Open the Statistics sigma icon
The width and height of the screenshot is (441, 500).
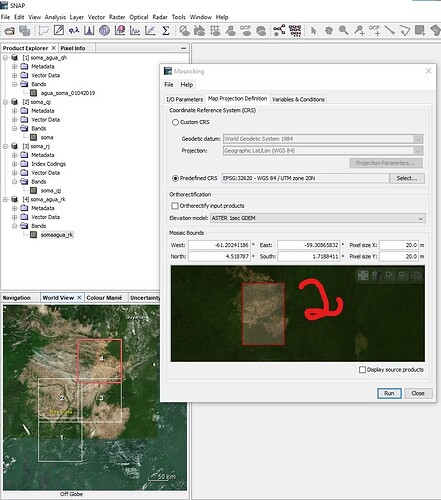[x=165, y=31]
